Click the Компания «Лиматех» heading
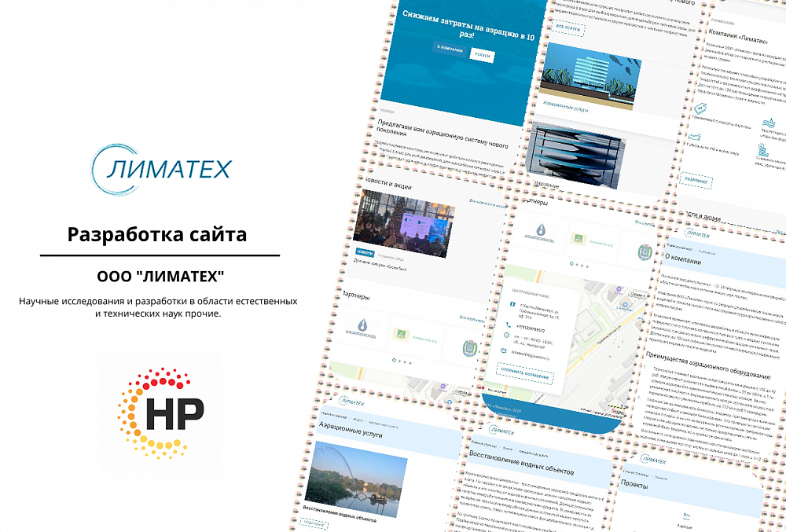 click(x=739, y=37)
